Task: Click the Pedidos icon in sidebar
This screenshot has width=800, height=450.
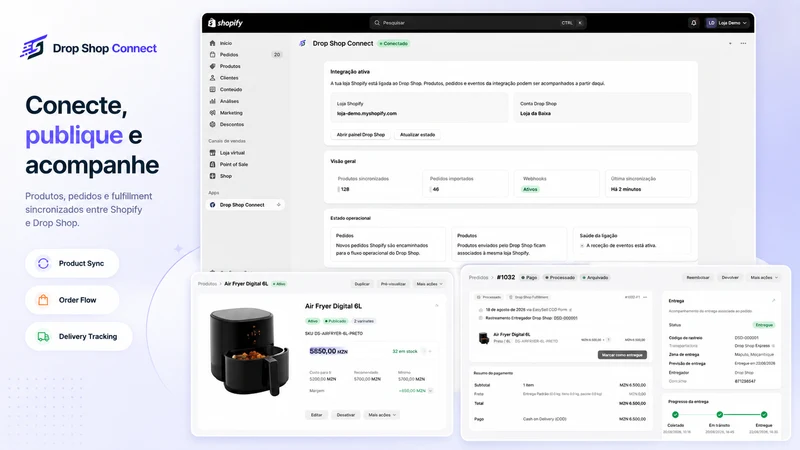Action: 213,55
